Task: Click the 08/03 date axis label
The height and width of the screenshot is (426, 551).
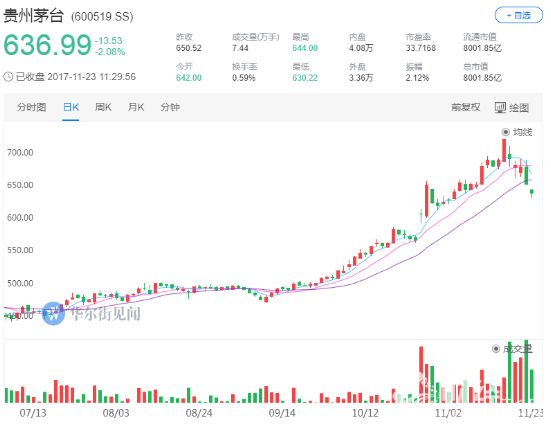Action: (116, 413)
